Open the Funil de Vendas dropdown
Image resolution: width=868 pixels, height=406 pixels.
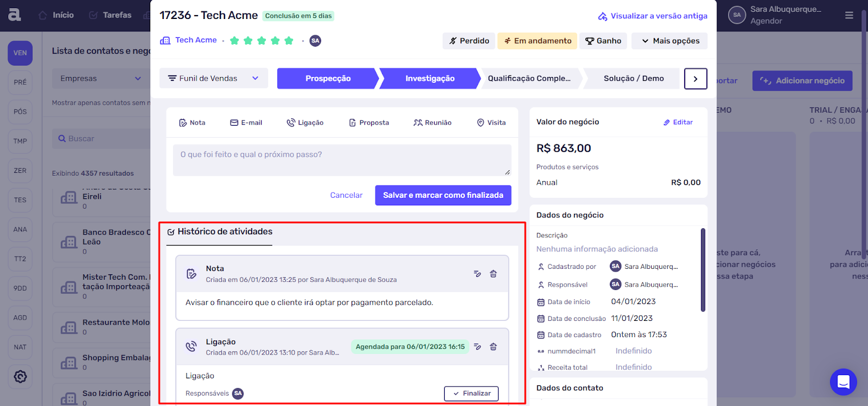214,78
